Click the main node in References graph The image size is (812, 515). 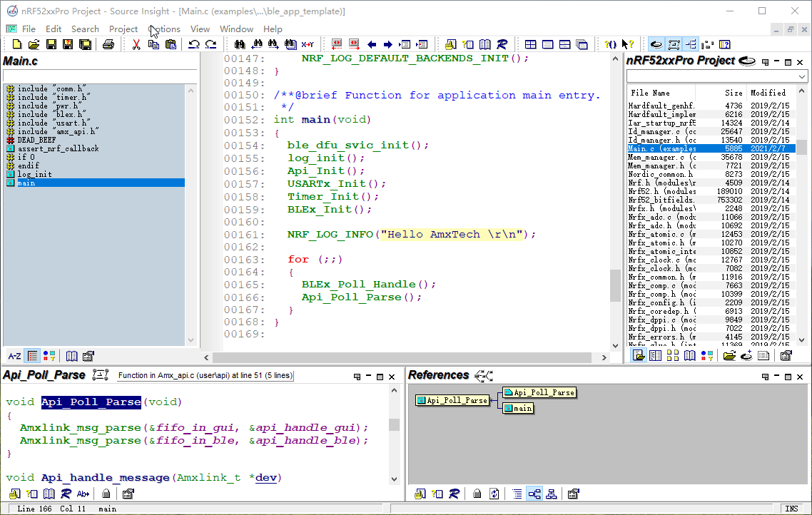(x=518, y=409)
